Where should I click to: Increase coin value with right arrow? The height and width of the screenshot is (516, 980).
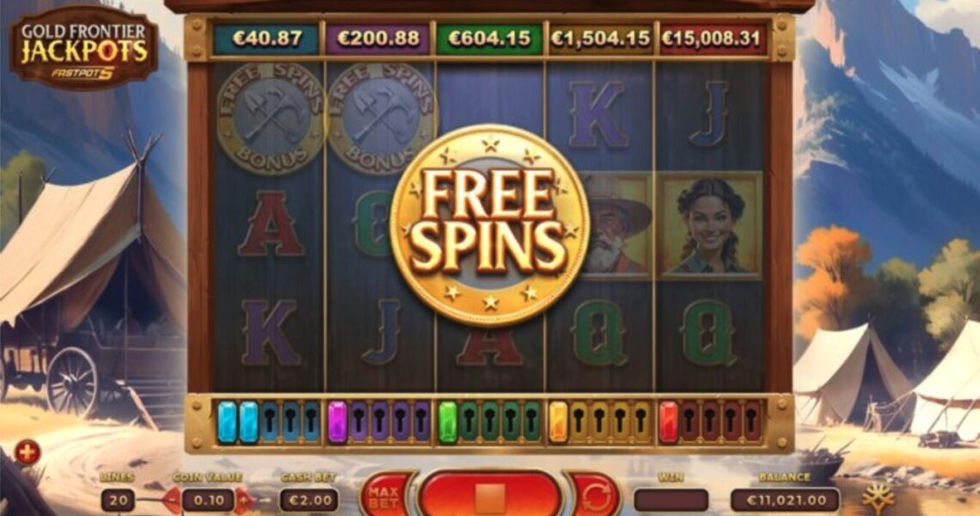pyautogui.click(x=245, y=501)
